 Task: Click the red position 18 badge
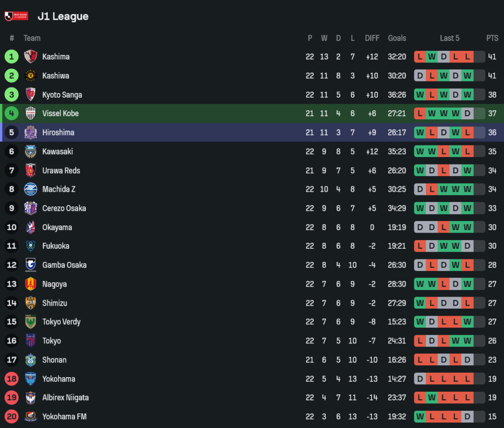[12, 379]
